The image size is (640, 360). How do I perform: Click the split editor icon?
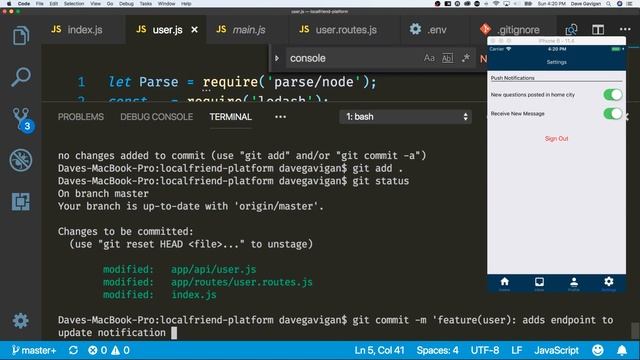click(x=598, y=29)
